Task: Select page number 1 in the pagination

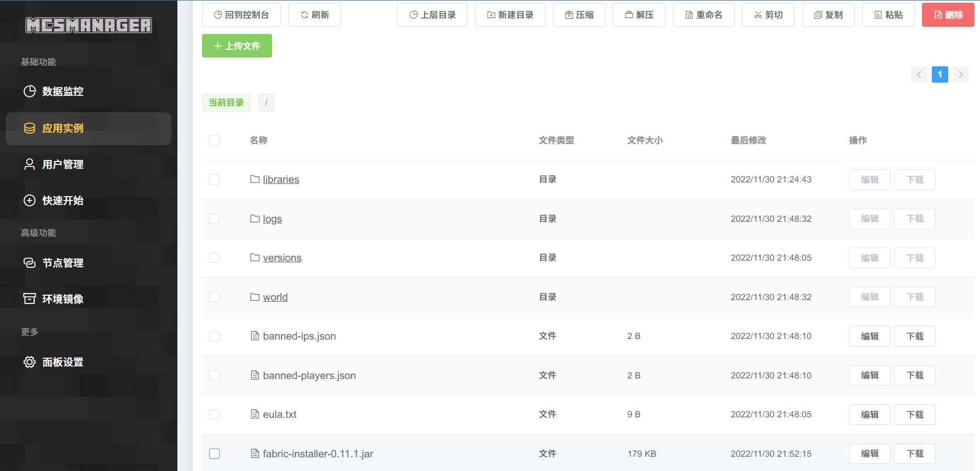Action: [940, 74]
